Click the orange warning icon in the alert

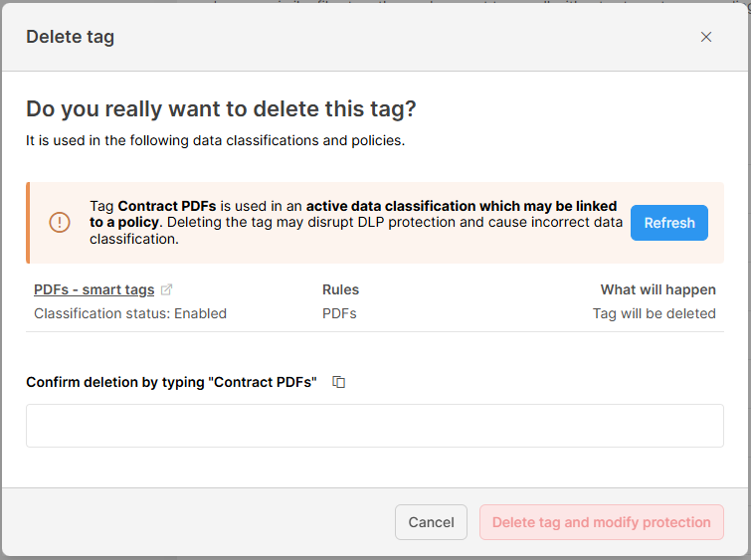(x=60, y=223)
